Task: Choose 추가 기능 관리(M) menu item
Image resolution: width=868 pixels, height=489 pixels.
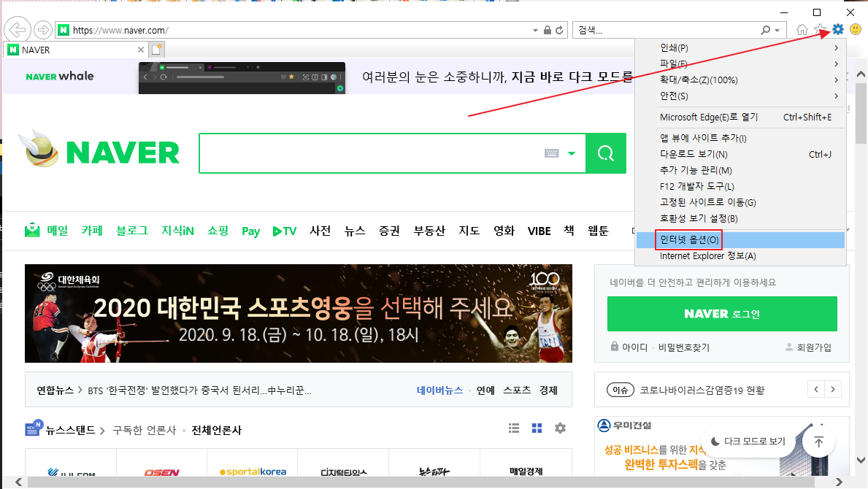Action: pos(741,170)
